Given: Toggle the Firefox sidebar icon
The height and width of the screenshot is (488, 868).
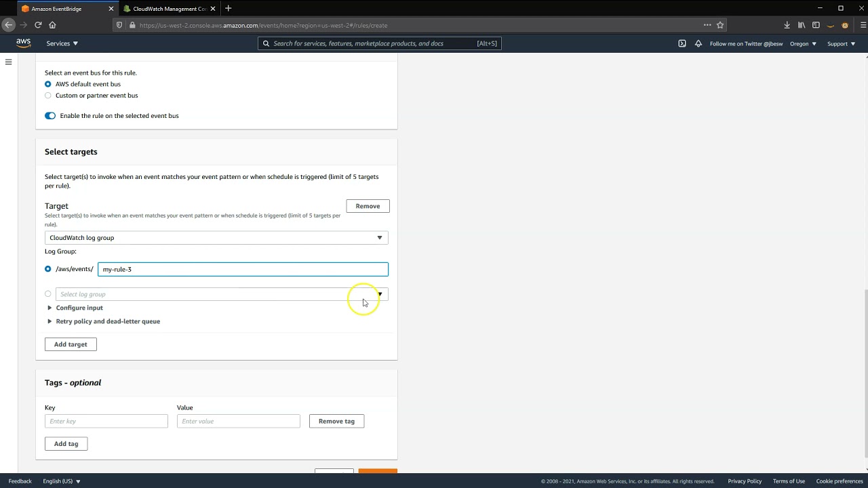Looking at the screenshot, I should point(816,25).
